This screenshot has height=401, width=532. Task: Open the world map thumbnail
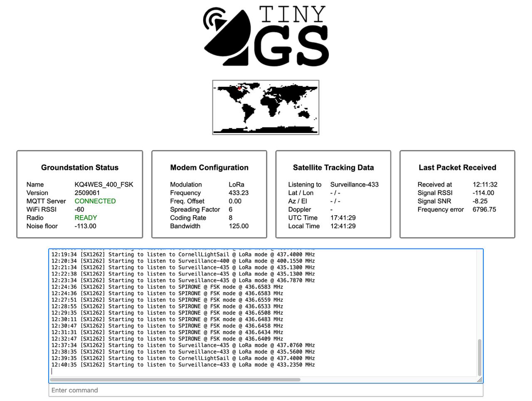pos(266,107)
